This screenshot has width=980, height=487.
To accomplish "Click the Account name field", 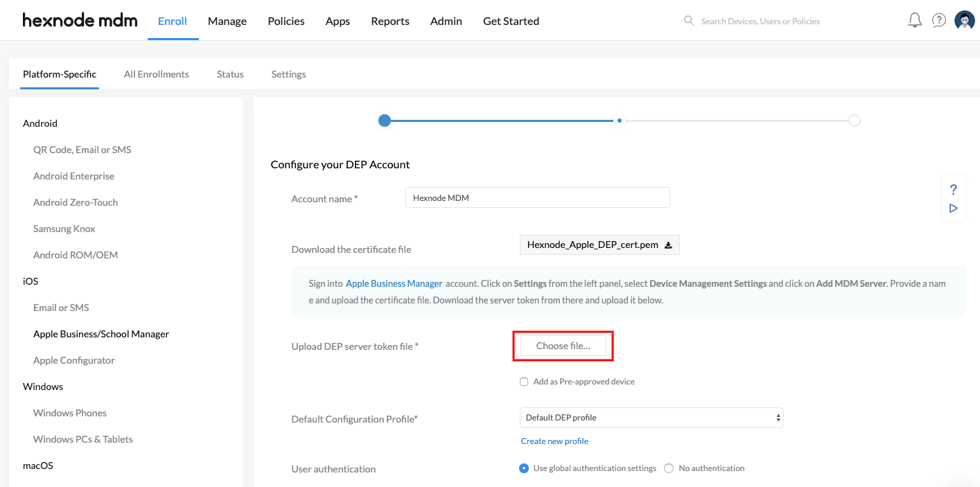I will [538, 197].
